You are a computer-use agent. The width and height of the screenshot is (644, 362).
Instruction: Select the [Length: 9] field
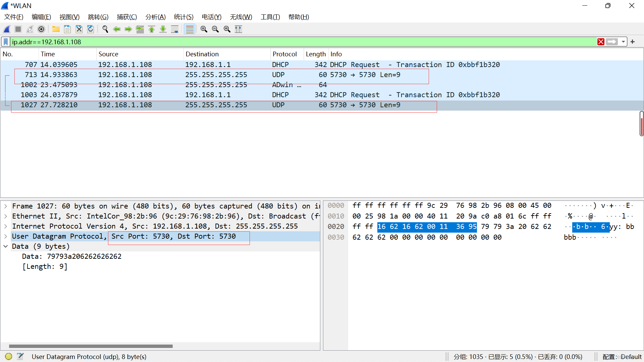point(45,266)
